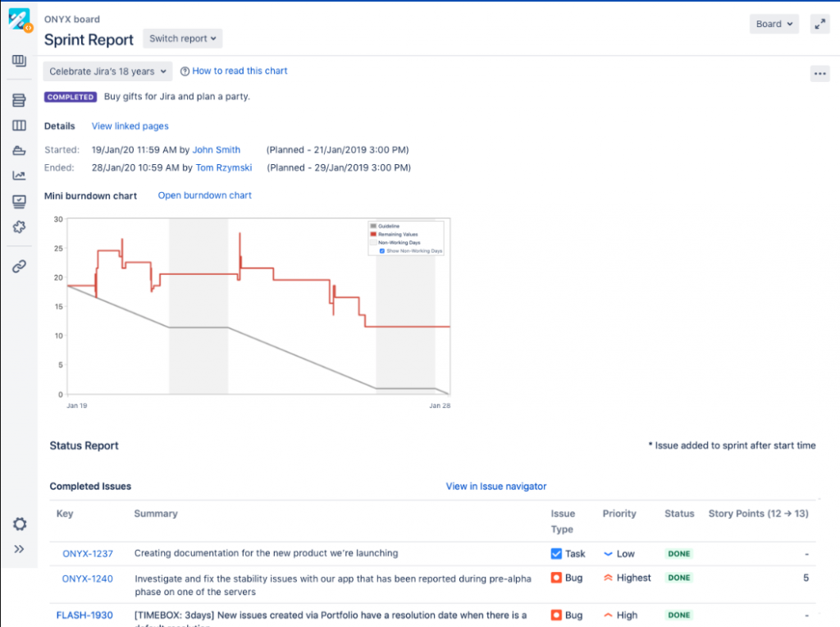840x627 pixels.
Task: Open the Releases ship icon
Action: [x=19, y=150]
